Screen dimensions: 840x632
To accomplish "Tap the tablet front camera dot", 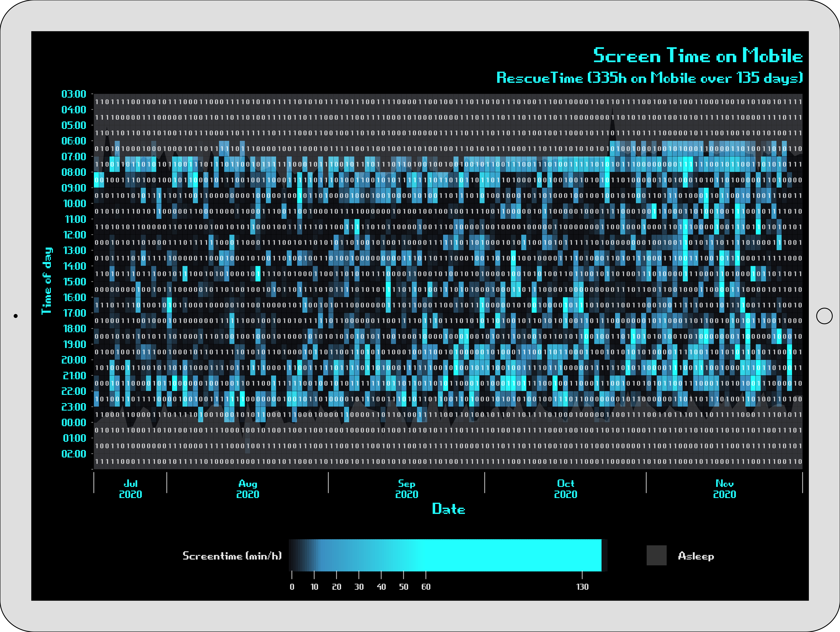I will coord(16,316).
